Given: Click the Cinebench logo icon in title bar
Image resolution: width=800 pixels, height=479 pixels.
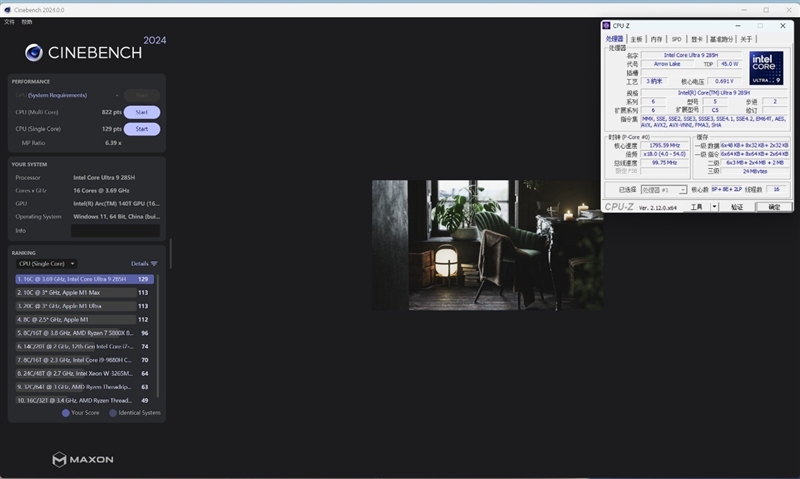Looking at the screenshot, I should pyautogui.click(x=8, y=9).
